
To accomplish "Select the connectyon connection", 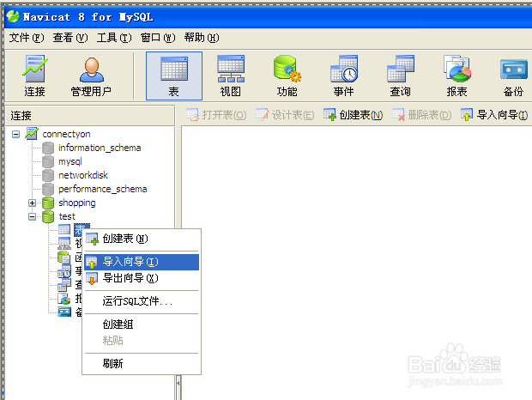I will [x=66, y=134].
